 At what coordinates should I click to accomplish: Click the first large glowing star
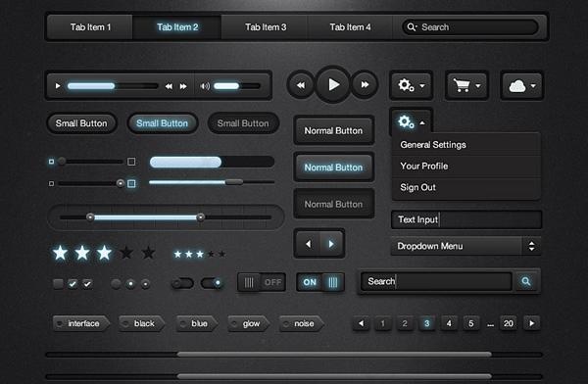[x=61, y=253]
